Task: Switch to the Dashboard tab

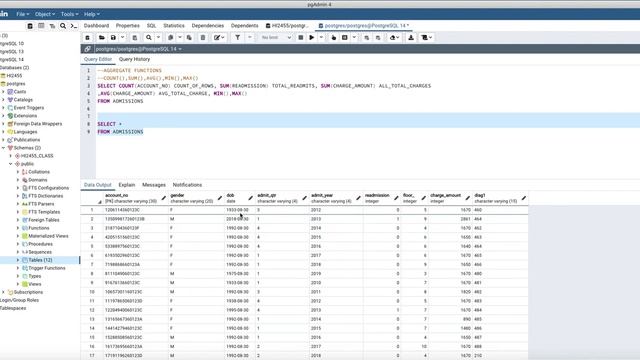Action: 96,26
